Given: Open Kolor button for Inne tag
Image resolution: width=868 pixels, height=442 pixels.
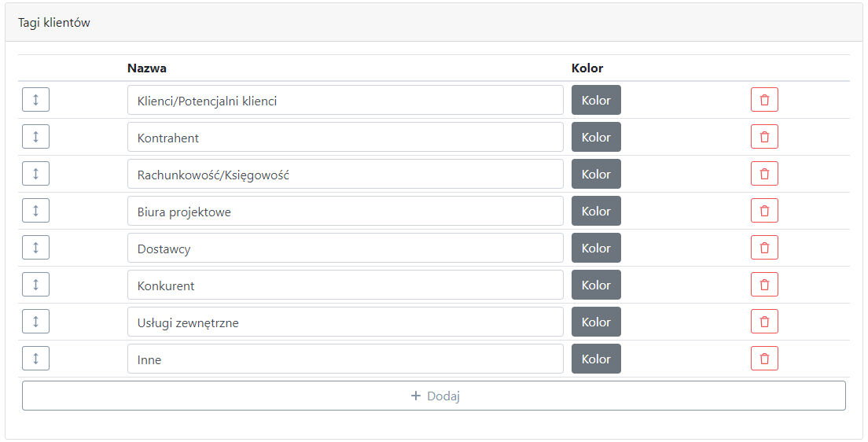Looking at the screenshot, I should tap(596, 359).
